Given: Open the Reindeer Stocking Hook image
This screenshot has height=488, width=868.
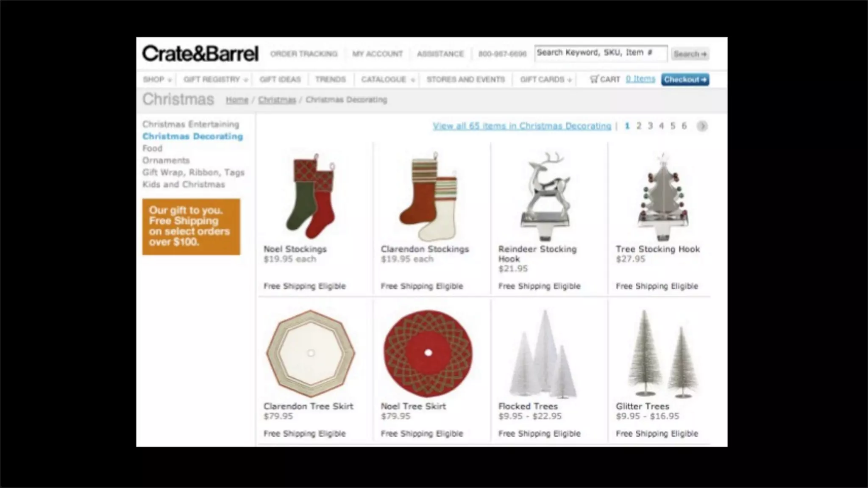Looking at the screenshot, I should point(546,196).
